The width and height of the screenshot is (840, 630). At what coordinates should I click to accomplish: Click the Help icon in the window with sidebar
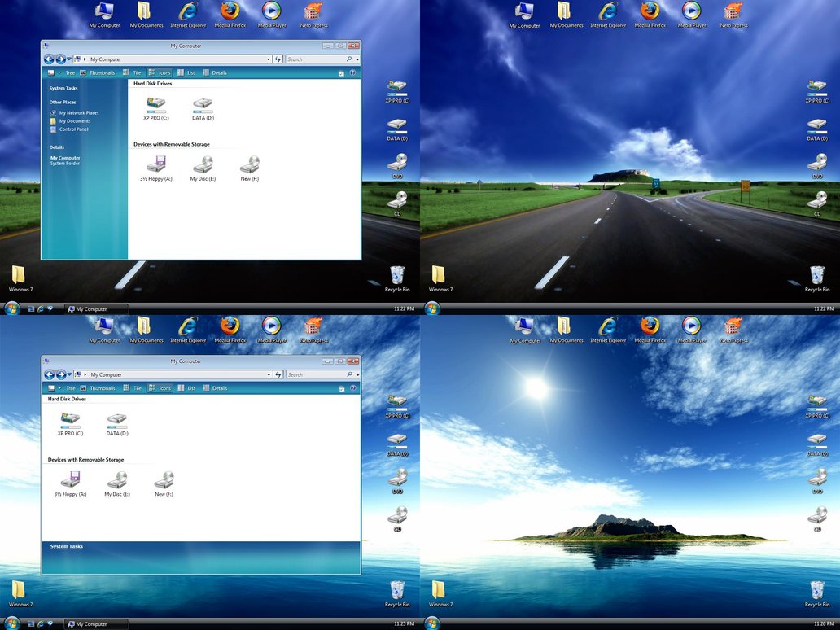[x=352, y=72]
